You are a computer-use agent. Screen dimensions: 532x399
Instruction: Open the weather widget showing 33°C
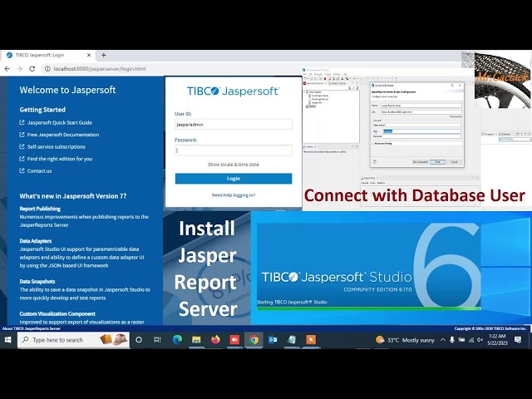coord(405,340)
